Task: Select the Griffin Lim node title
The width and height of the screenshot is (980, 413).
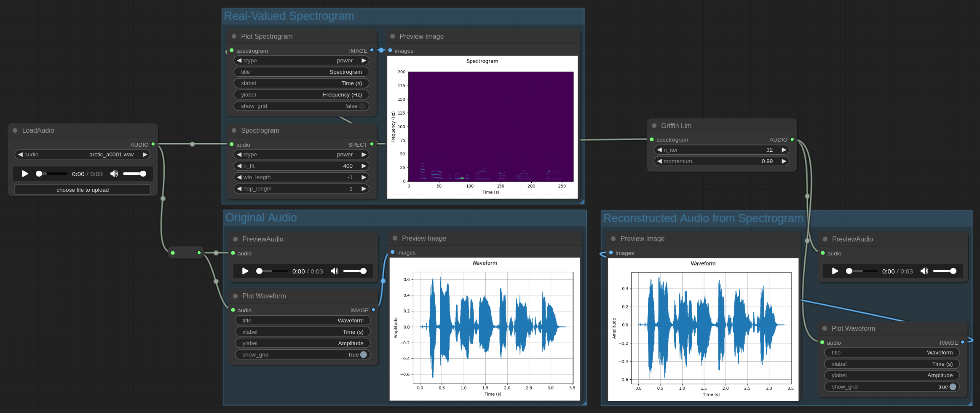Action: (676, 126)
